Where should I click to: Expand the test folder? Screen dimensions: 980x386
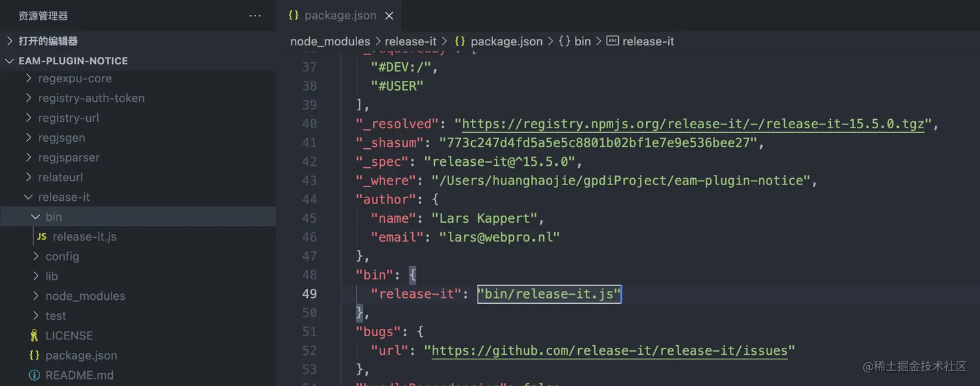pyautogui.click(x=36, y=315)
